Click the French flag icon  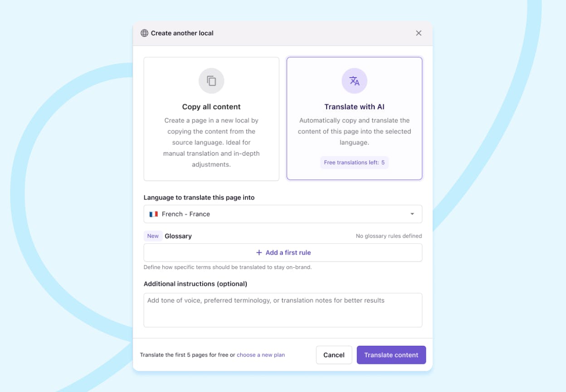pos(154,214)
